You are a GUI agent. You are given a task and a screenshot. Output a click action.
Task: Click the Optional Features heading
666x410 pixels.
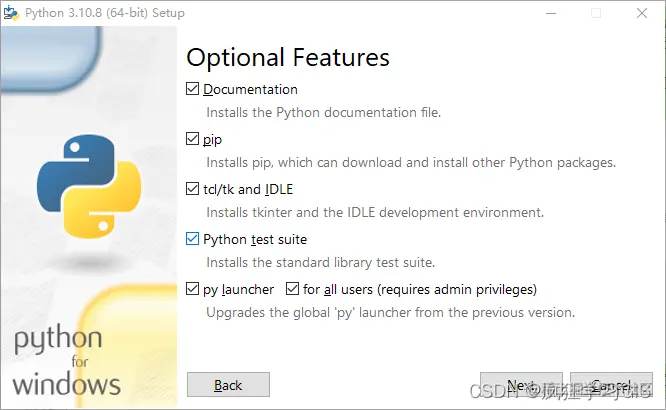[288, 57]
